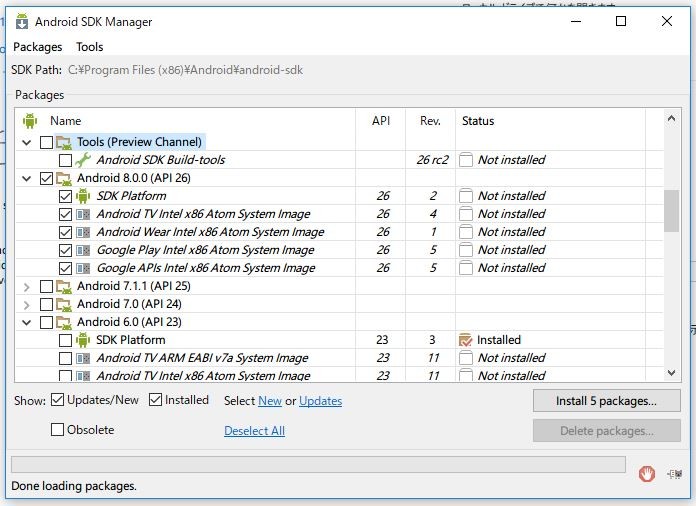The height and width of the screenshot is (506, 696).
Task: Click the Updates link beside Select
Action: point(320,401)
